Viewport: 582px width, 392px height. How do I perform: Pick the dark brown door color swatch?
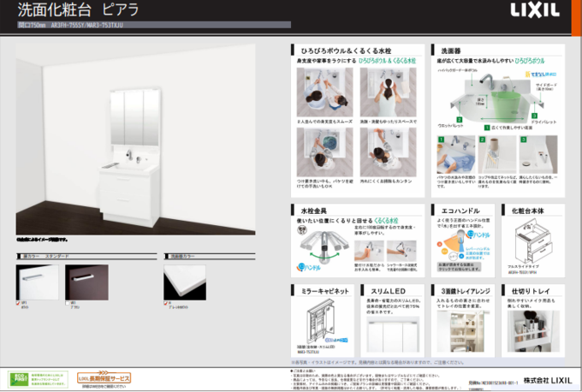point(86,280)
